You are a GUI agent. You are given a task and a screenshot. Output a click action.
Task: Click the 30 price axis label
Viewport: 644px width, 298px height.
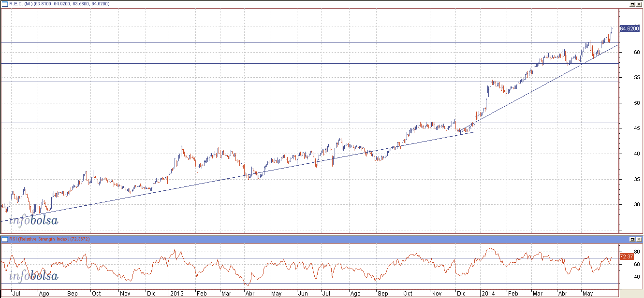[637, 204]
